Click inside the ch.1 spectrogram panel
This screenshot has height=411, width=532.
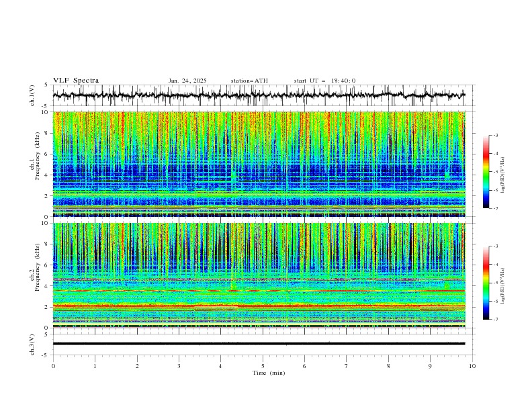(259, 164)
